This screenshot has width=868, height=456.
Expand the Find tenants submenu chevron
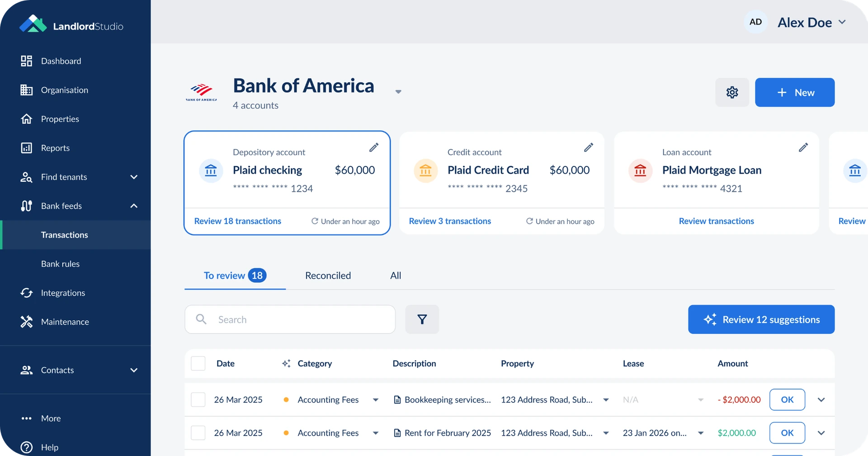[134, 177]
